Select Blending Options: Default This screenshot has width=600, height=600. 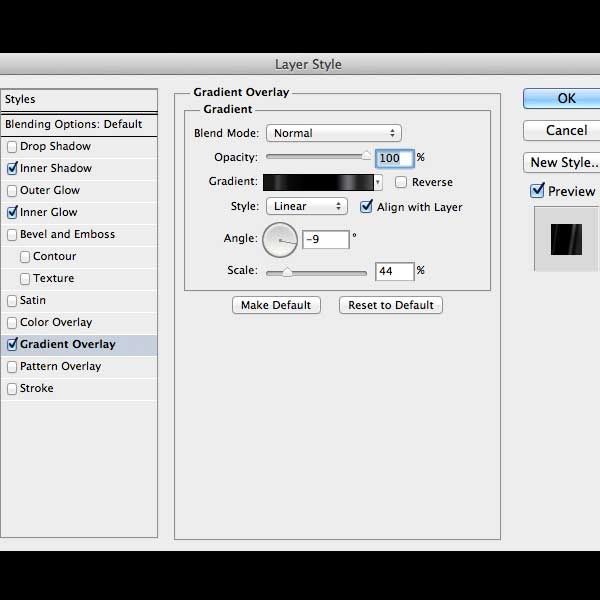tap(79, 124)
